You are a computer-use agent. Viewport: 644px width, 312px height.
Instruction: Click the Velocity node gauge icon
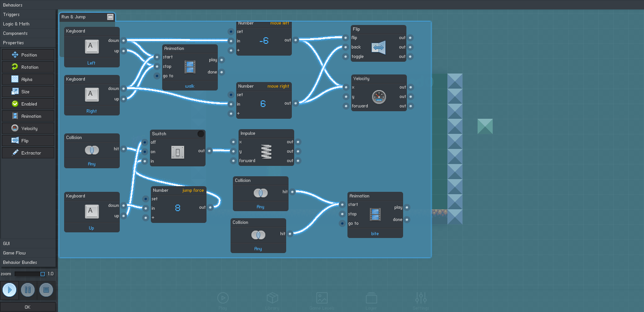point(379,97)
